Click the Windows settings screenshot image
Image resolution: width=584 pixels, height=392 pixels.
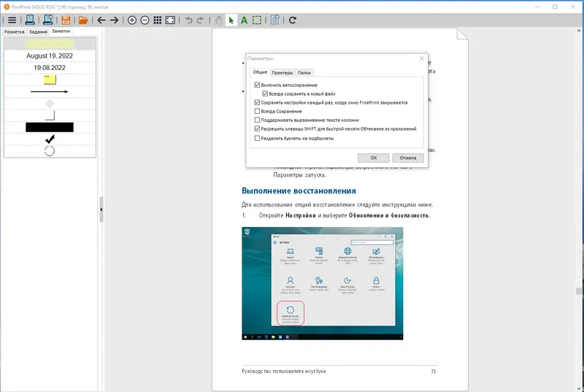[x=322, y=283]
